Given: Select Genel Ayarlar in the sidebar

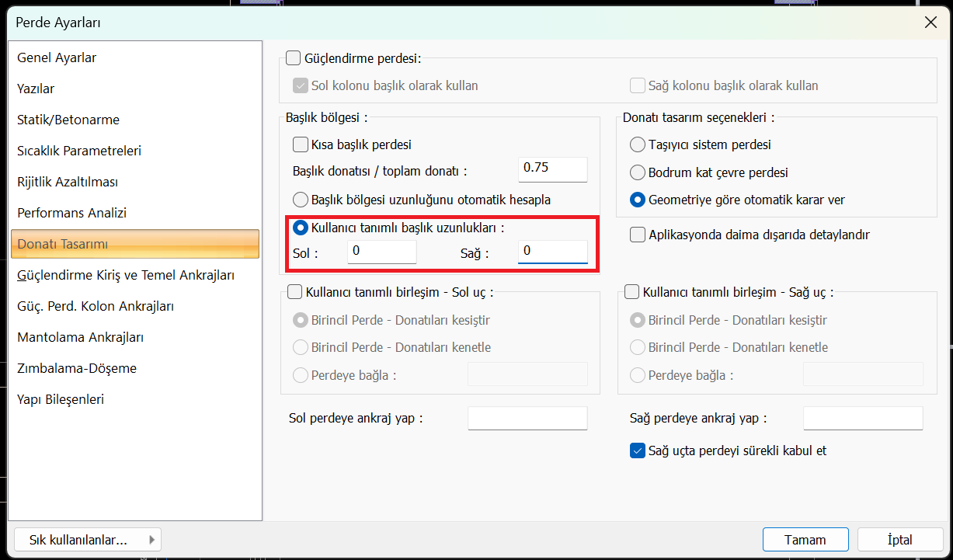Looking at the screenshot, I should 57,57.
